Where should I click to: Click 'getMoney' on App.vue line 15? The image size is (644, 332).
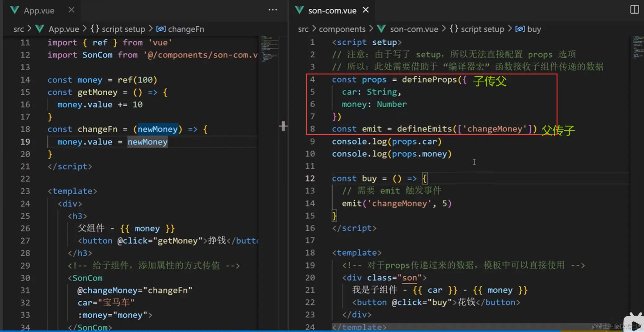tap(97, 92)
